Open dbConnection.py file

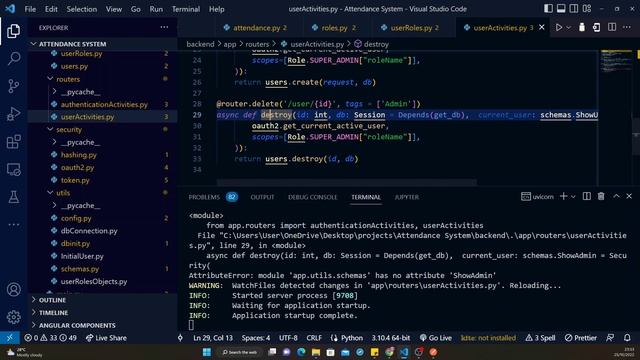[x=89, y=231]
